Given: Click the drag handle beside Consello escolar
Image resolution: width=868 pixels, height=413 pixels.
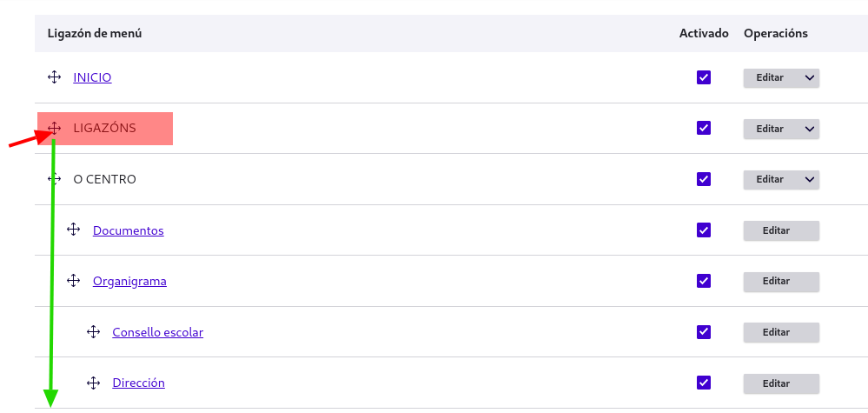Looking at the screenshot, I should point(94,332).
